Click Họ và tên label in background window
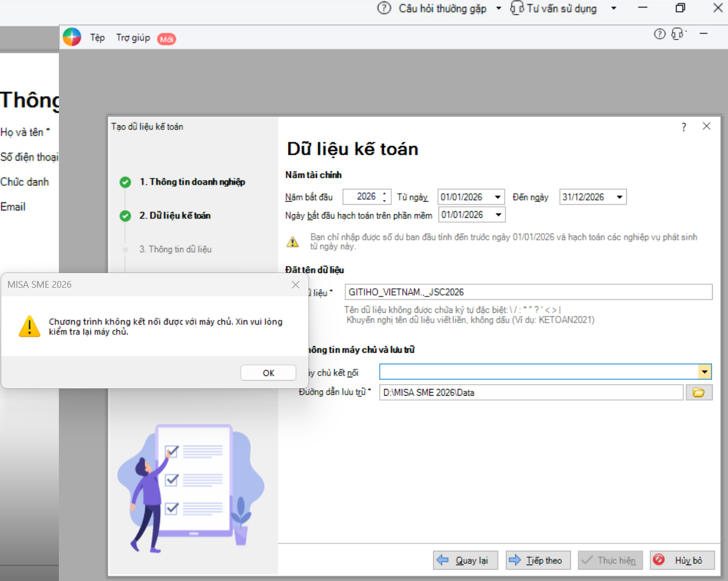This screenshot has height=581, width=728. [x=25, y=133]
